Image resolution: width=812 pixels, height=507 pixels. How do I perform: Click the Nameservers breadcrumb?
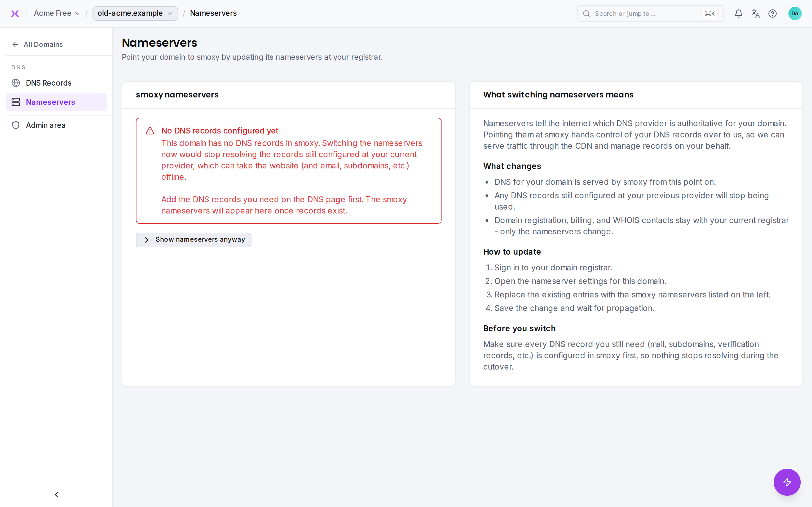213,14
